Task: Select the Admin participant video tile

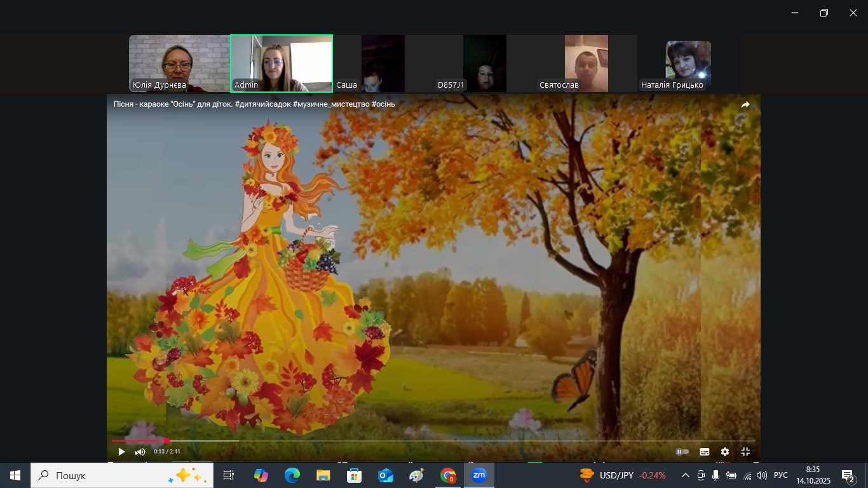Action: [x=281, y=64]
